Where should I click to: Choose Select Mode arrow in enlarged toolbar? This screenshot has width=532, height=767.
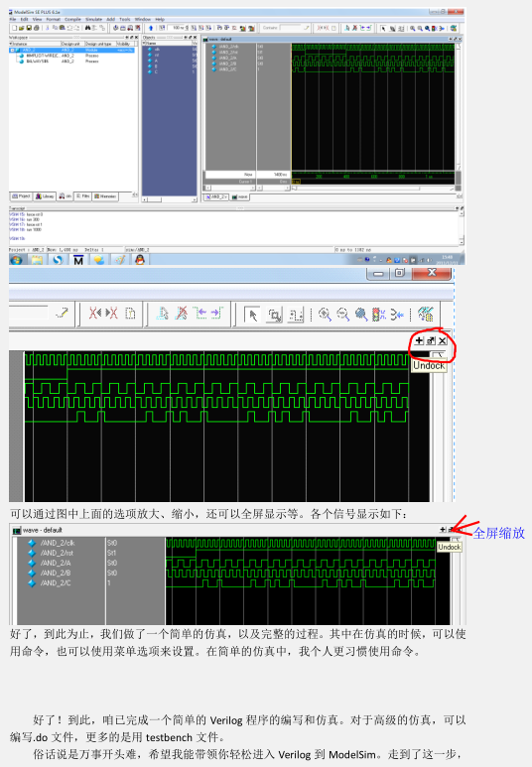coord(252,315)
